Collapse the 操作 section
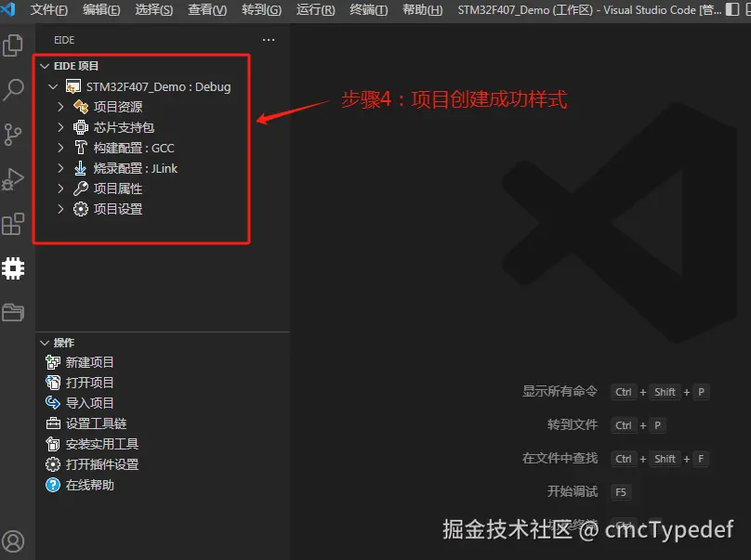 45,343
